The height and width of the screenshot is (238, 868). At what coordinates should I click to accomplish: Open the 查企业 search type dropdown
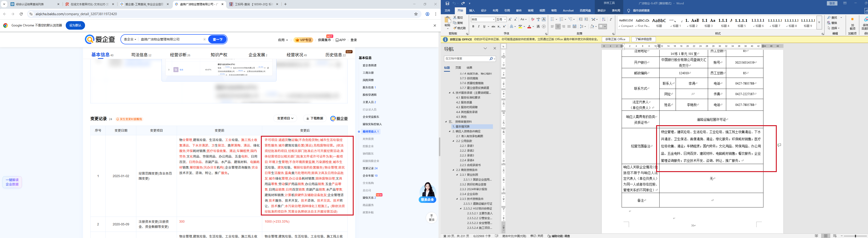tap(130, 39)
